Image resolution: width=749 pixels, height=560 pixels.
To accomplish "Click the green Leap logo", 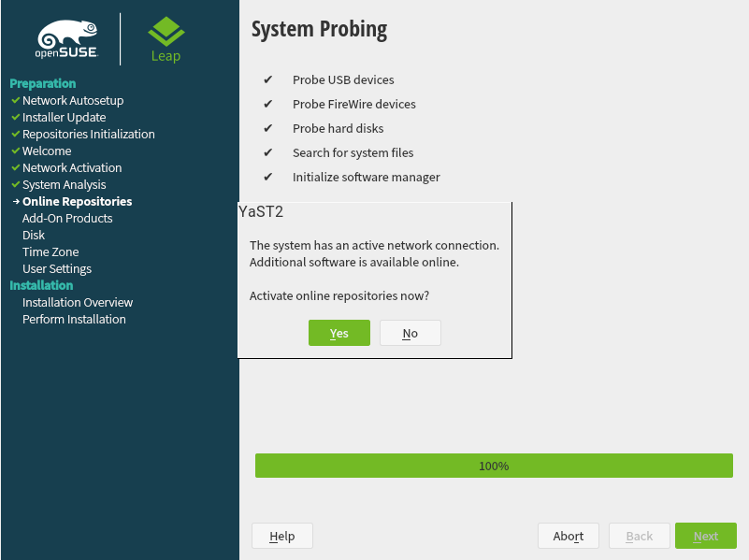I will click(x=166, y=39).
